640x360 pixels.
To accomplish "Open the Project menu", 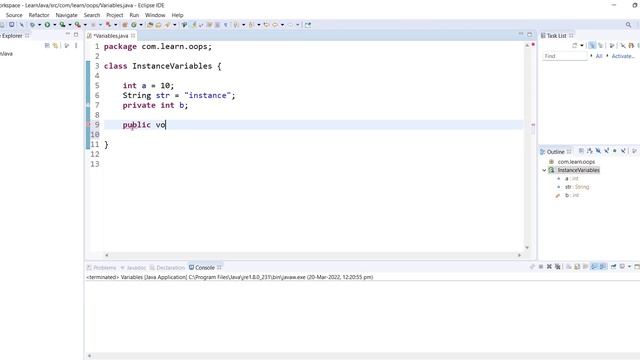I will coord(115,15).
